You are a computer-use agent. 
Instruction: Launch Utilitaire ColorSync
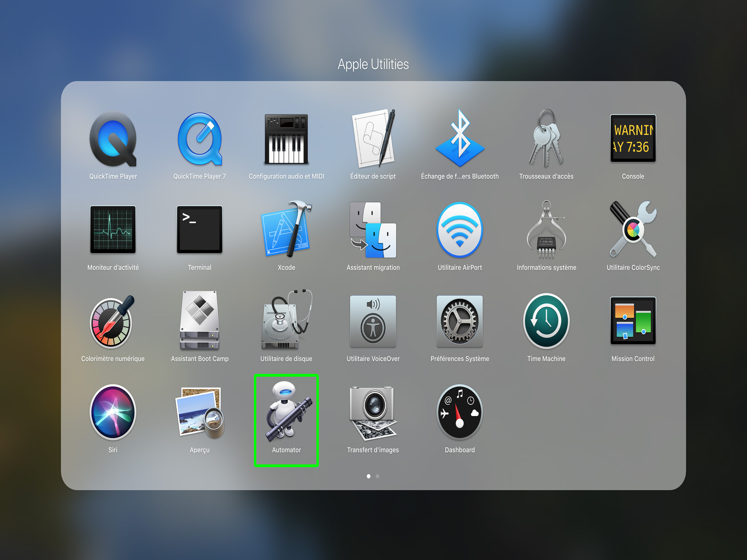click(x=633, y=230)
